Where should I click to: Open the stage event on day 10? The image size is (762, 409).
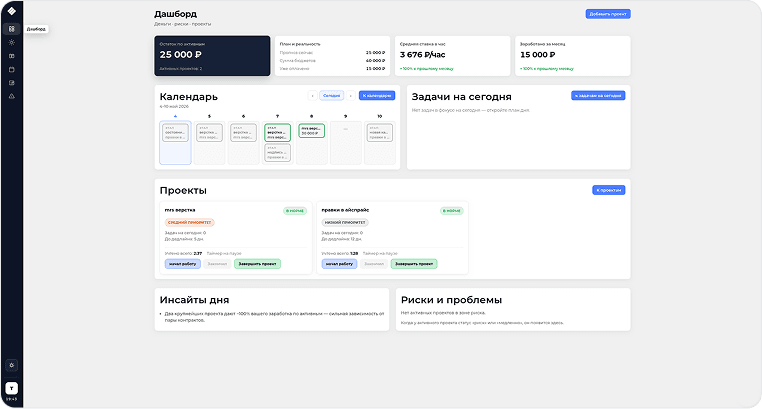(380, 133)
